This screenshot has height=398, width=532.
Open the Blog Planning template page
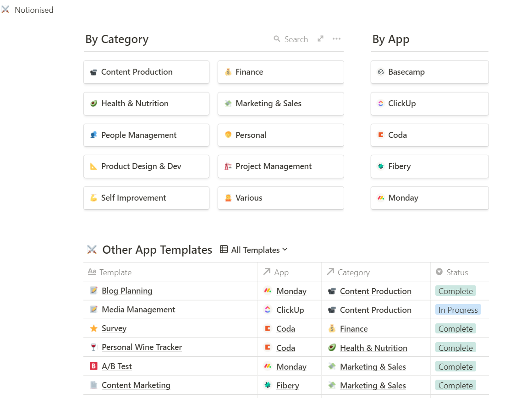pyautogui.click(x=127, y=290)
